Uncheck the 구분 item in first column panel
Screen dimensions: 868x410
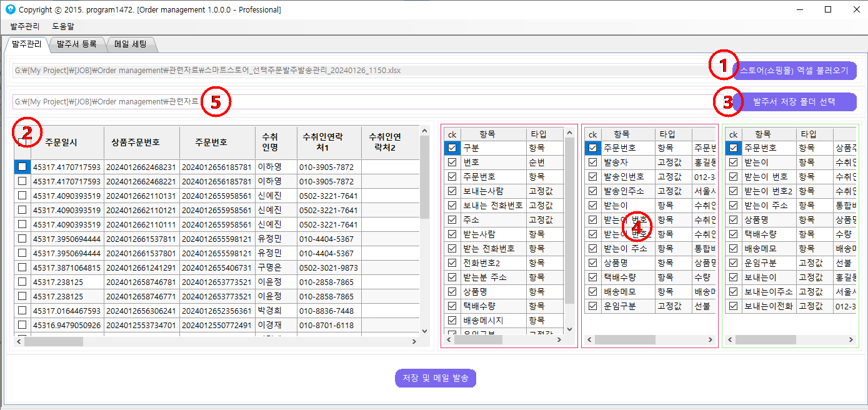click(x=452, y=148)
